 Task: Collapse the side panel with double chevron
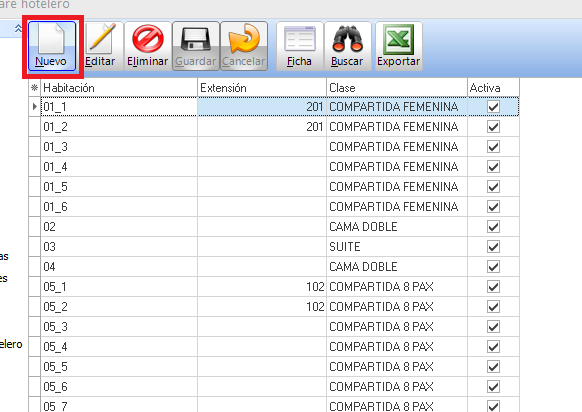tap(18, 28)
